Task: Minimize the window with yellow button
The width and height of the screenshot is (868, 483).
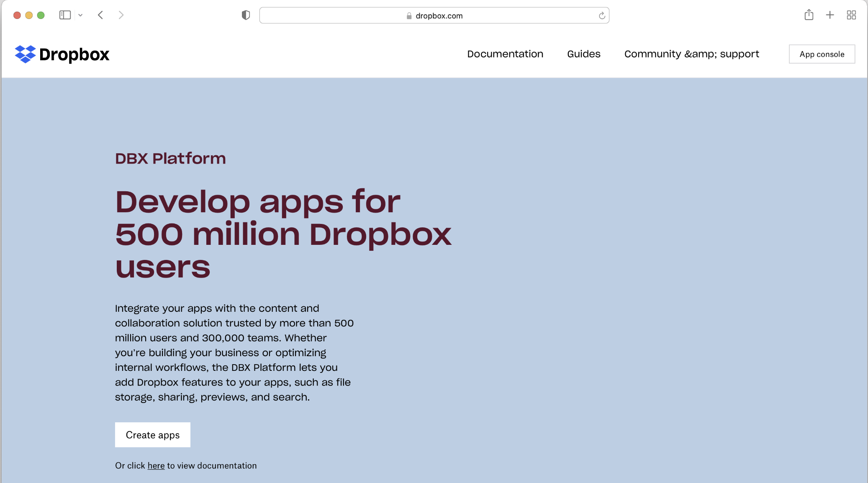Action: coord(29,15)
